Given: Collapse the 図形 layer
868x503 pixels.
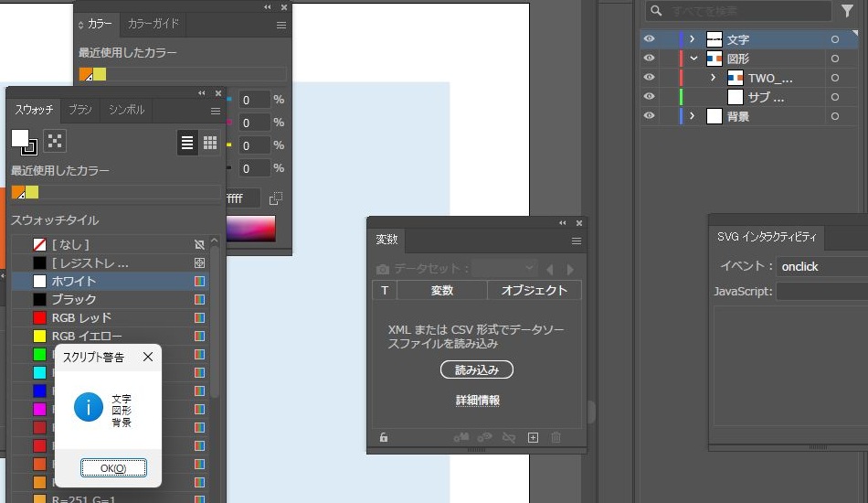Looking at the screenshot, I should click(693, 58).
